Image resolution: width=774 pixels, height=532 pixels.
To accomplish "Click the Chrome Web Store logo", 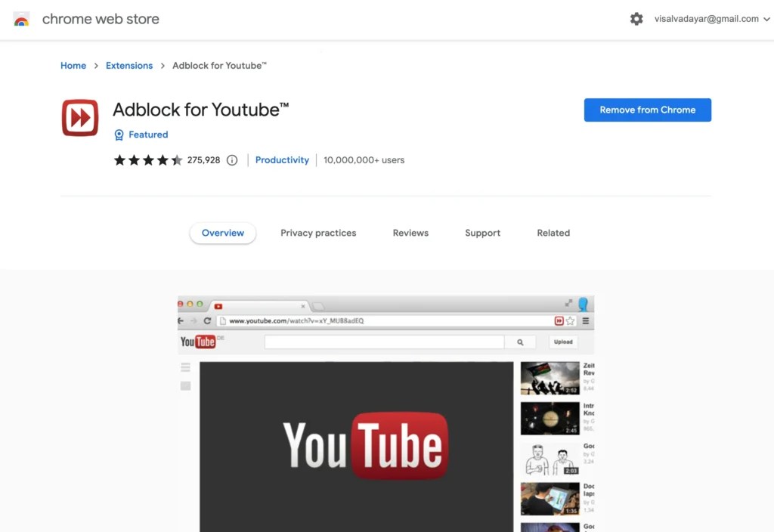I will [x=21, y=19].
